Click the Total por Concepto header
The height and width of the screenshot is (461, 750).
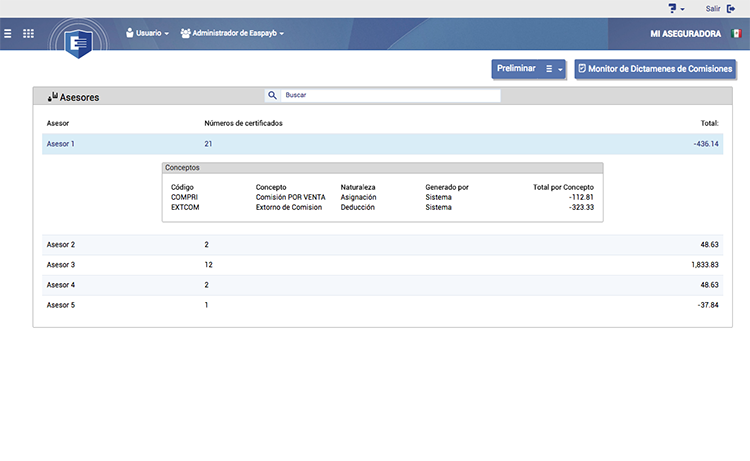(x=563, y=187)
